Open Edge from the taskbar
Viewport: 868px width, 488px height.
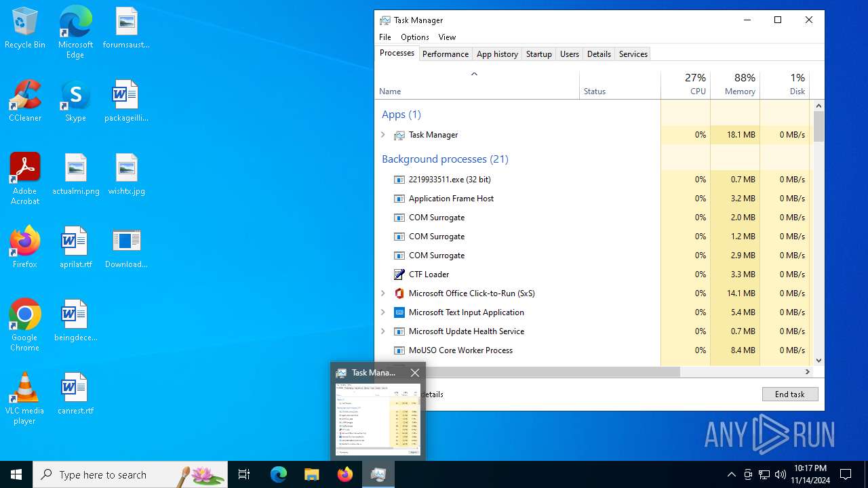coord(279,474)
